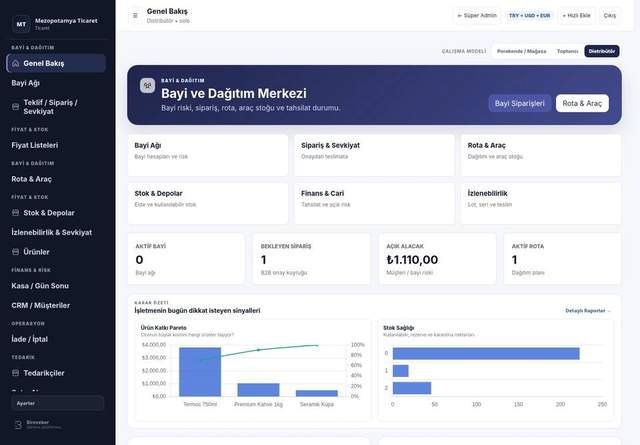
Task: Click the Bayi Siparişleri banner button
Action: click(520, 103)
